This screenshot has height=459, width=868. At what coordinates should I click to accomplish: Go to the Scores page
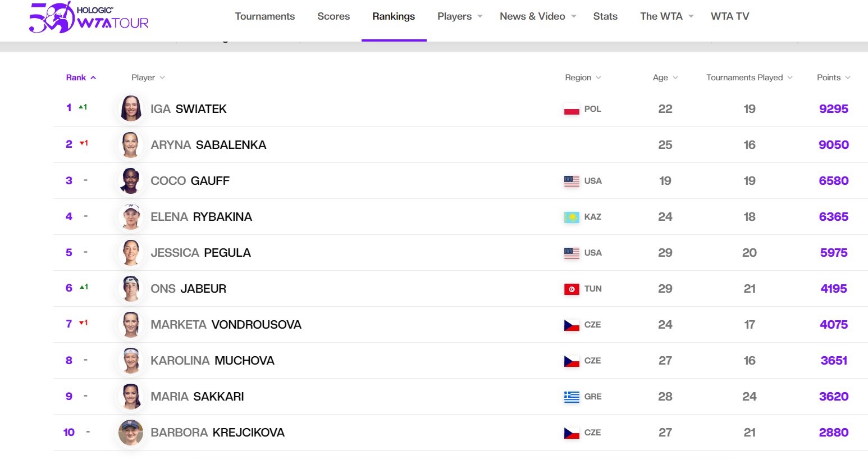click(334, 16)
